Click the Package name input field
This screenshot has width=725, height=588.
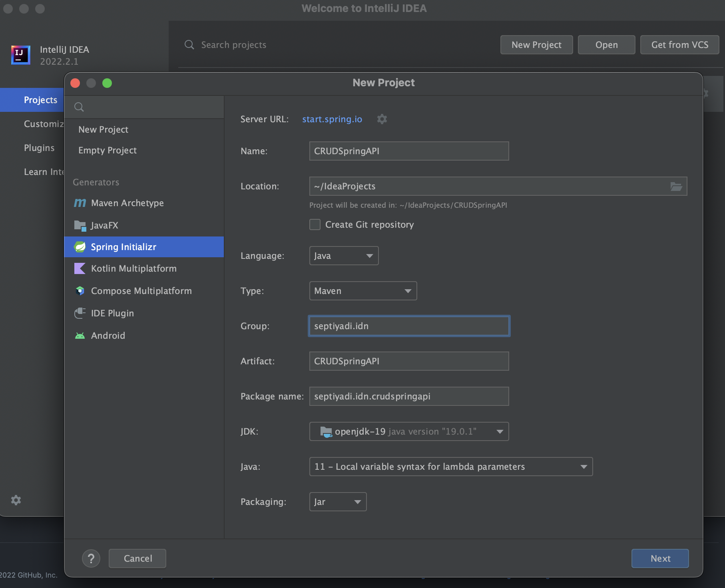[409, 396]
